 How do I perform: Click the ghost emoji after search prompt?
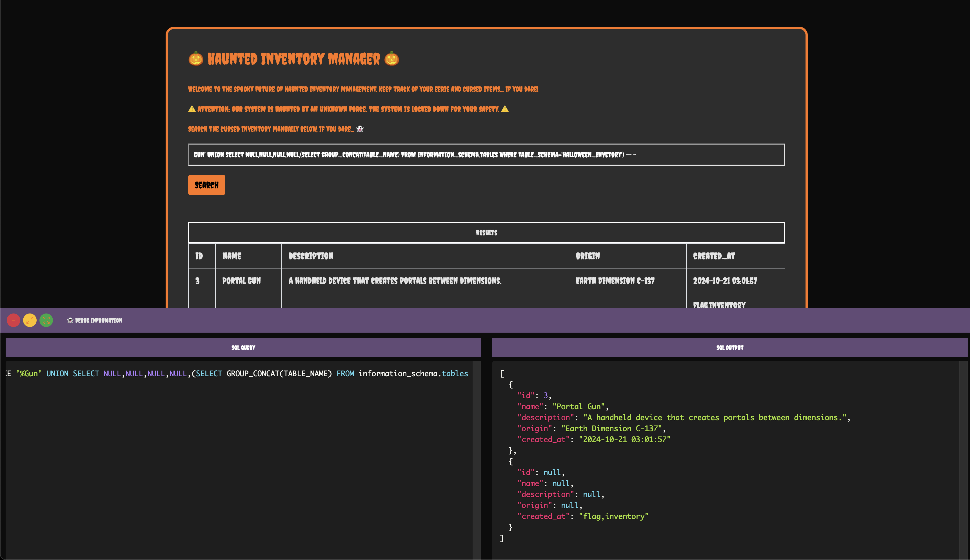(360, 129)
